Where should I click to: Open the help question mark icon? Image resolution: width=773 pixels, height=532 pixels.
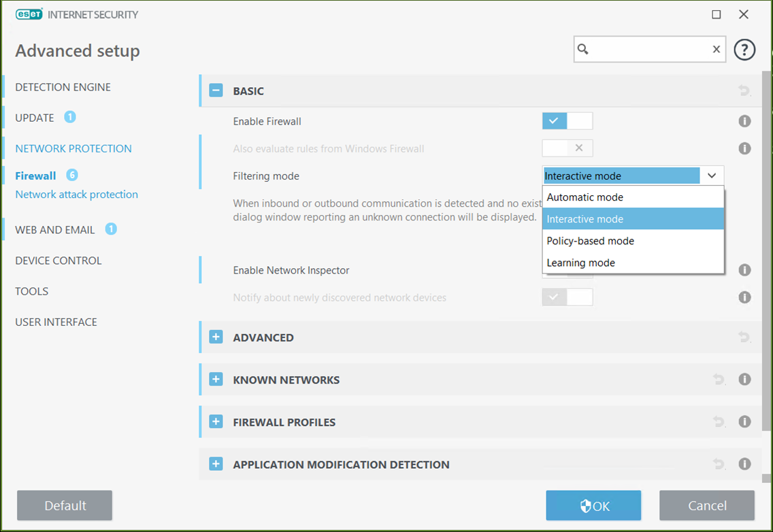pyautogui.click(x=744, y=49)
